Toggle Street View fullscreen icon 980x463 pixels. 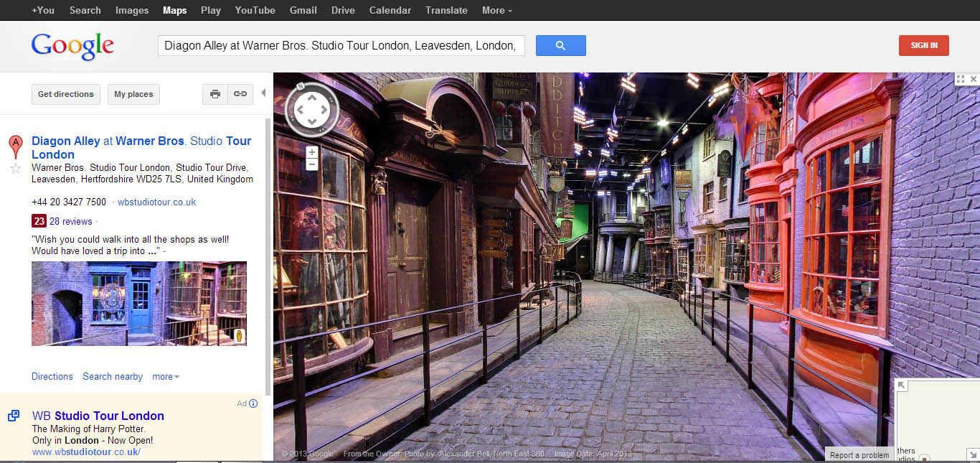point(960,79)
